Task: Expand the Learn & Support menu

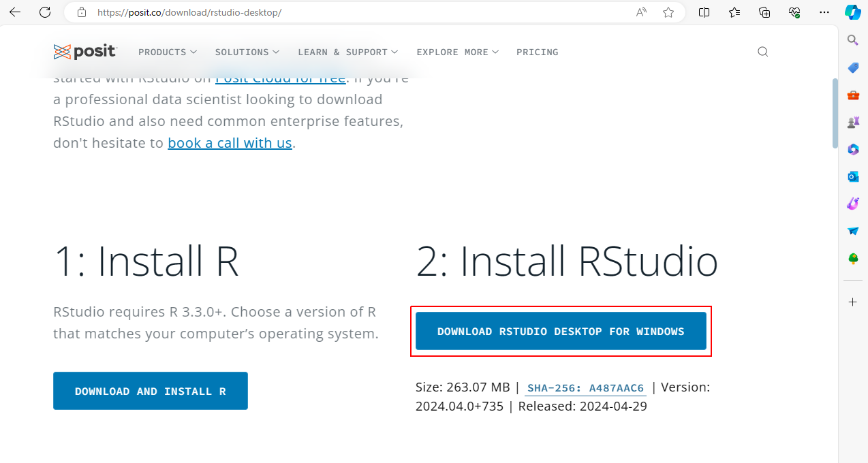Action: coord(348,52)
